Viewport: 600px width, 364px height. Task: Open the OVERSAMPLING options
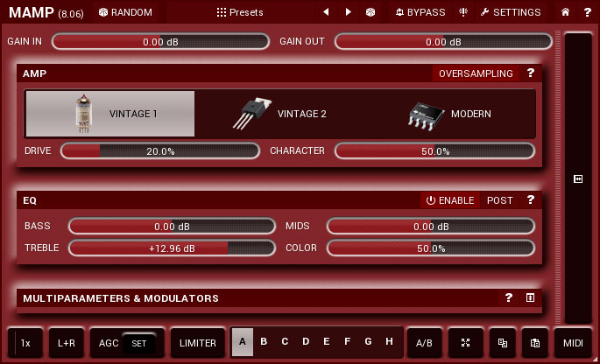click(x=476, y=73)
